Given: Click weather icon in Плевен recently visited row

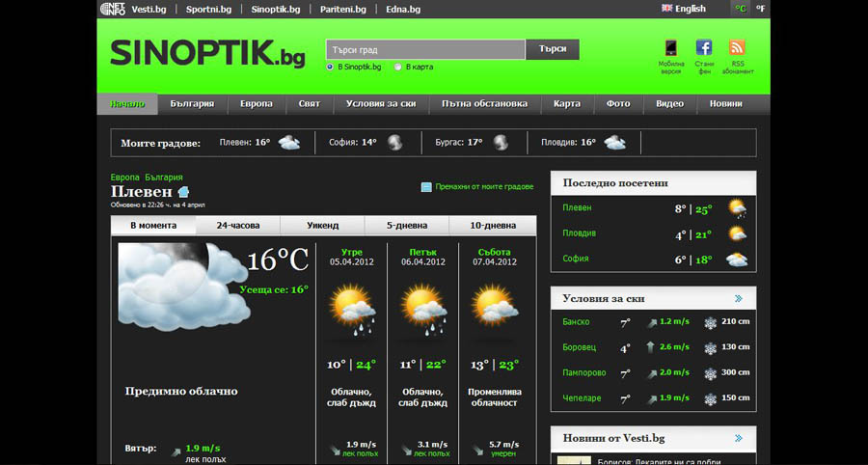Looking at the screenshot, I should point(737,208).
